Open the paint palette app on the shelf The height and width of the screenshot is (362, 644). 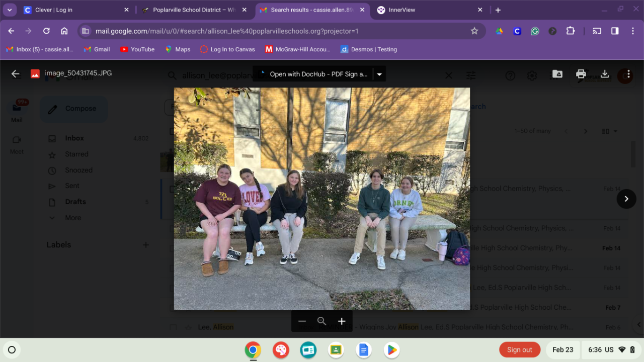coord(281,350)
